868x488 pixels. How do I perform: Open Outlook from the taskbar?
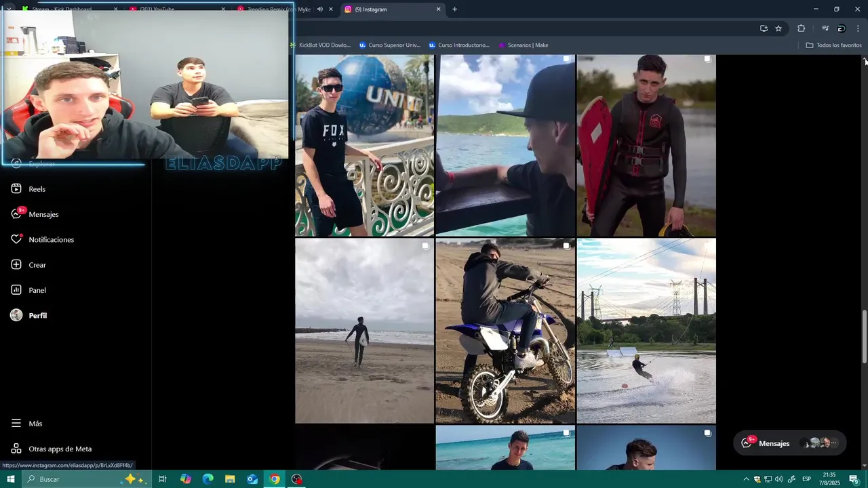pyautogui.click(x=252, y=479)
